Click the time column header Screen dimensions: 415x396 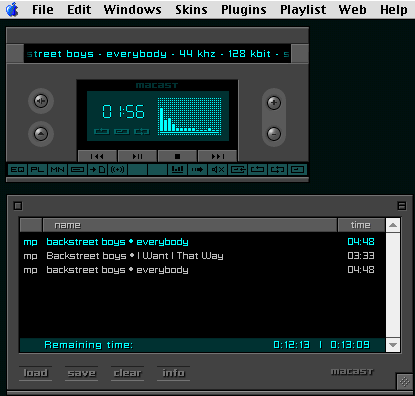[361, 225]
